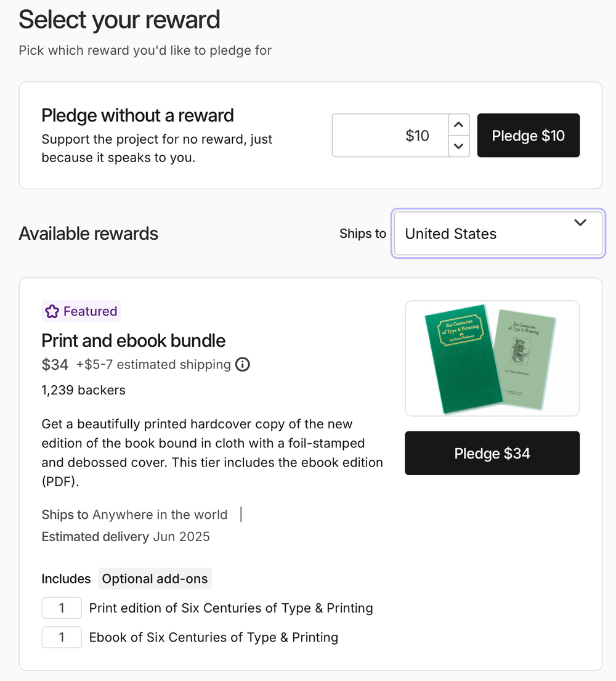Click Ebook of Six Centuries item
The image size is (616, 681).
[214, 637]
